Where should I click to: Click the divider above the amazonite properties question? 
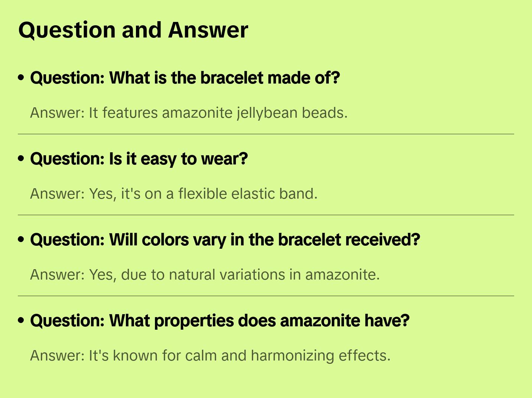266,296
